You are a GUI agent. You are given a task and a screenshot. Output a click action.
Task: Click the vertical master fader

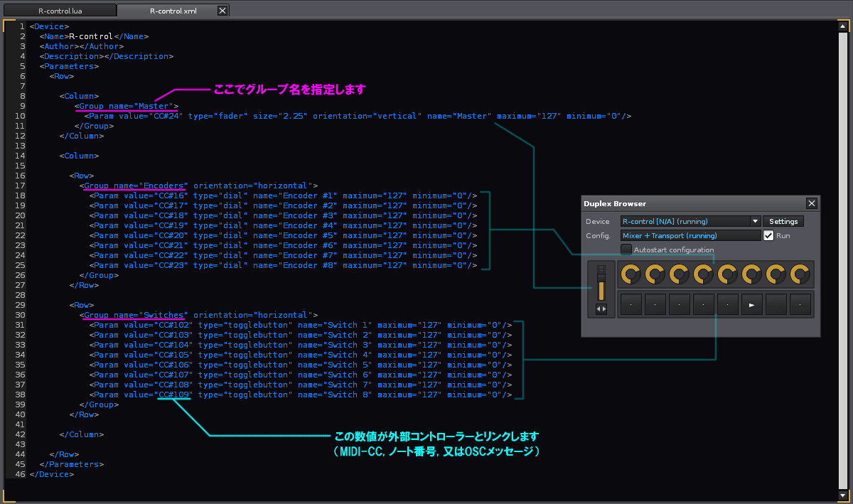tap(601, 283)
